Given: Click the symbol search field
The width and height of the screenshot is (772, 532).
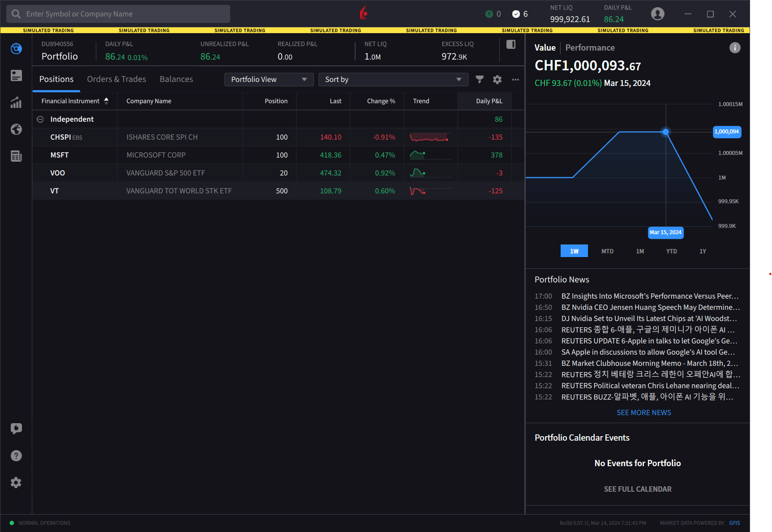Looking at the screenshot, I should [x=118, y=14].
